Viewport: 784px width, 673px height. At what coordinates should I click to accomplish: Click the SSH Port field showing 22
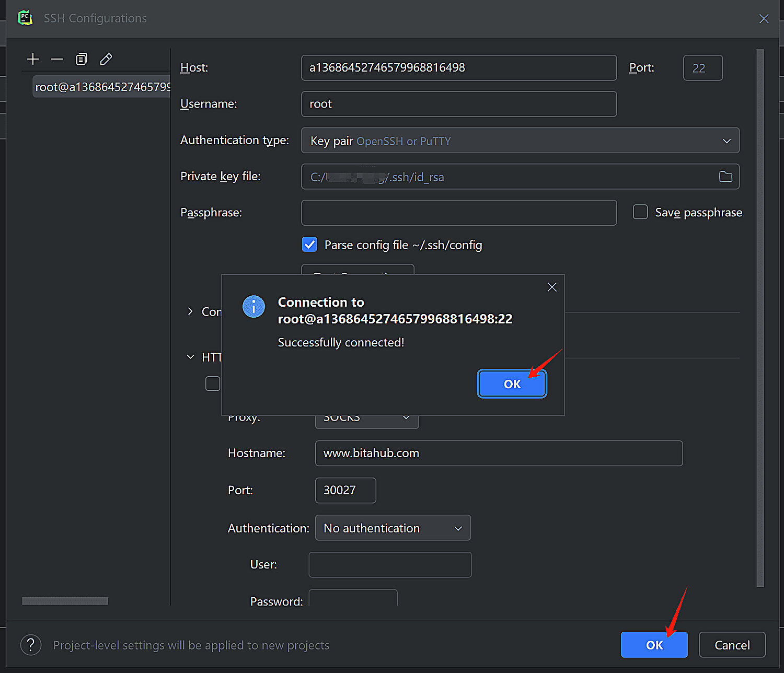(x=703, y=68)
